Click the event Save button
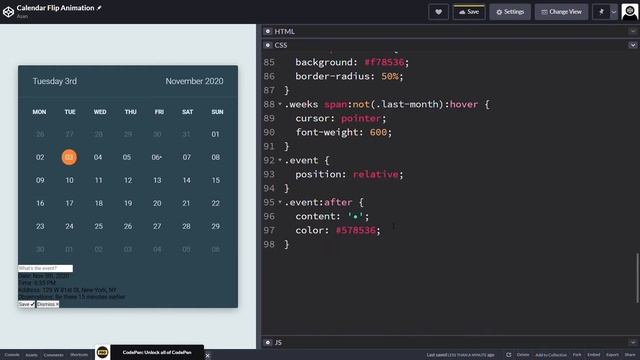 [x=27, y=304]
